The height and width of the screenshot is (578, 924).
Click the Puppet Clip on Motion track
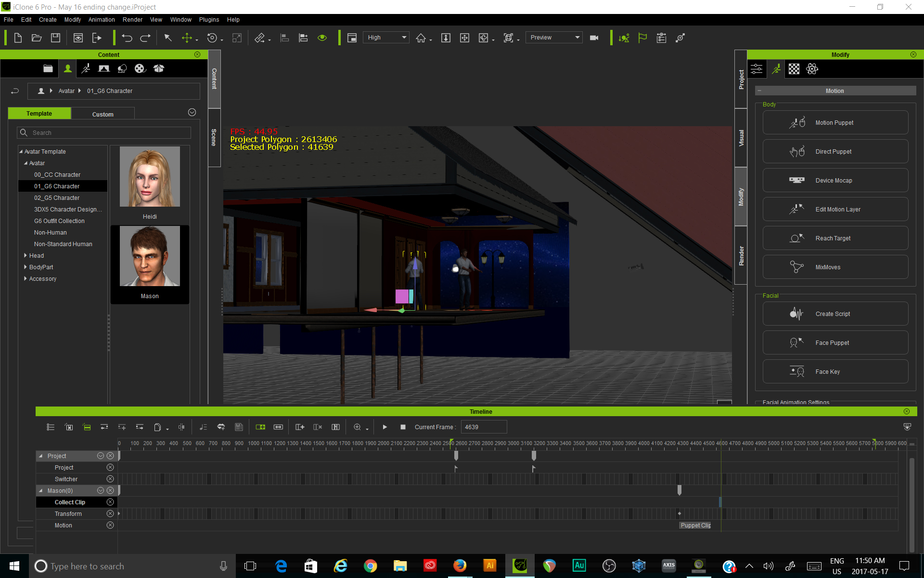click(695, 525)
